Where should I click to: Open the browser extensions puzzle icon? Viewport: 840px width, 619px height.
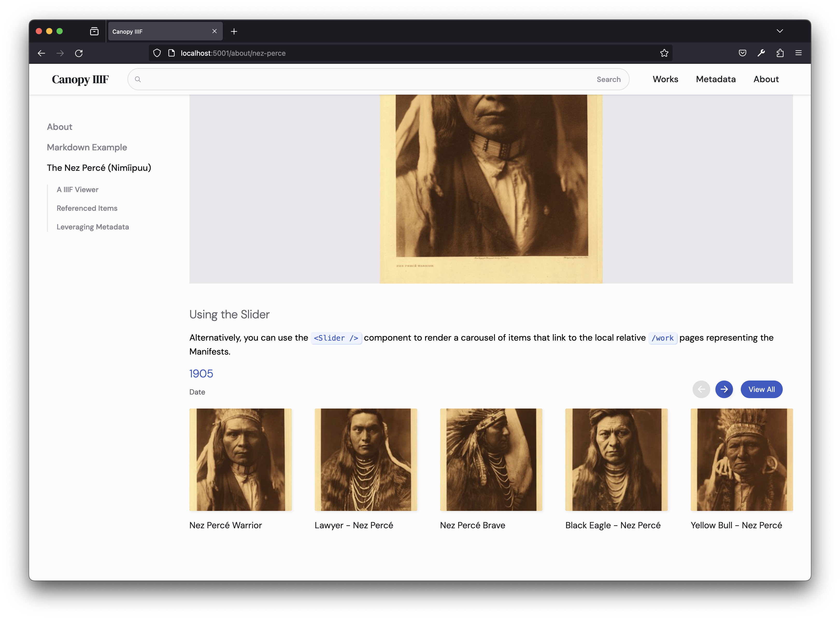(780, 53)
